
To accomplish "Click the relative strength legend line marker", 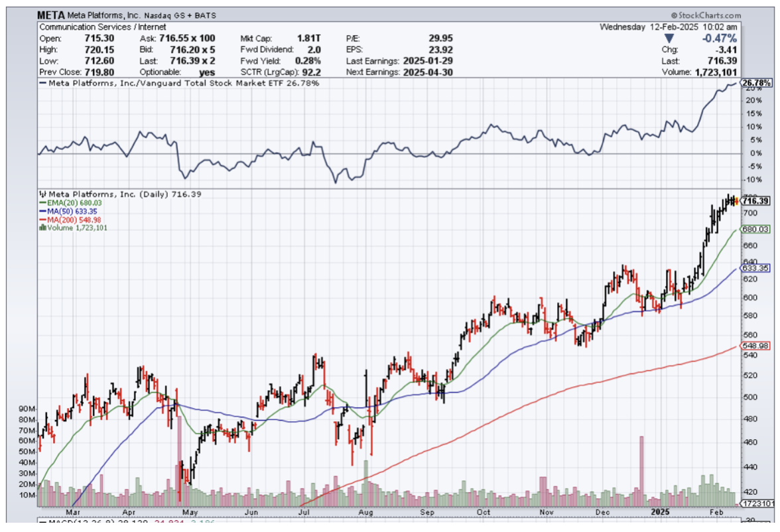I will click(43, 84).
